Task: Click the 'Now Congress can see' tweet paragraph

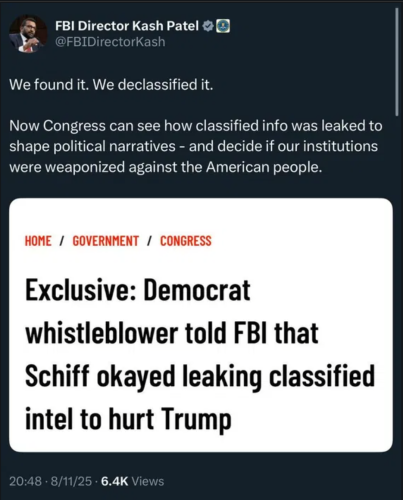Action: [x=196, y=146]
